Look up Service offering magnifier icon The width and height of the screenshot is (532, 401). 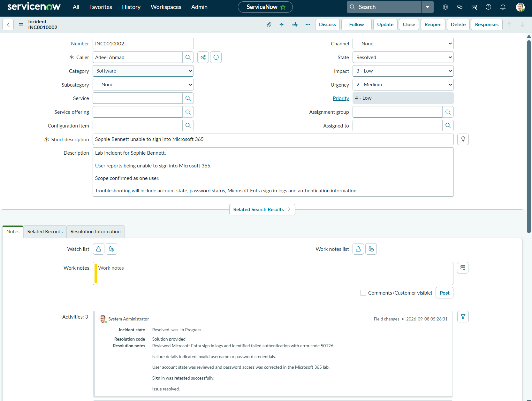point(188,112)
